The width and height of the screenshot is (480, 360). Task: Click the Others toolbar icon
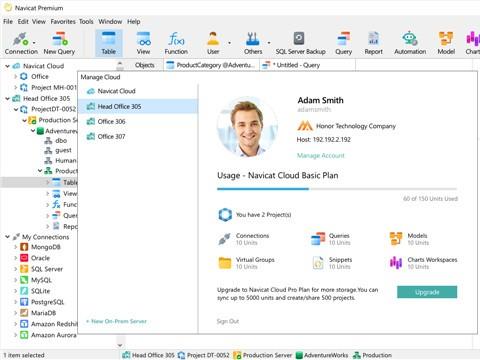point(253,43)
